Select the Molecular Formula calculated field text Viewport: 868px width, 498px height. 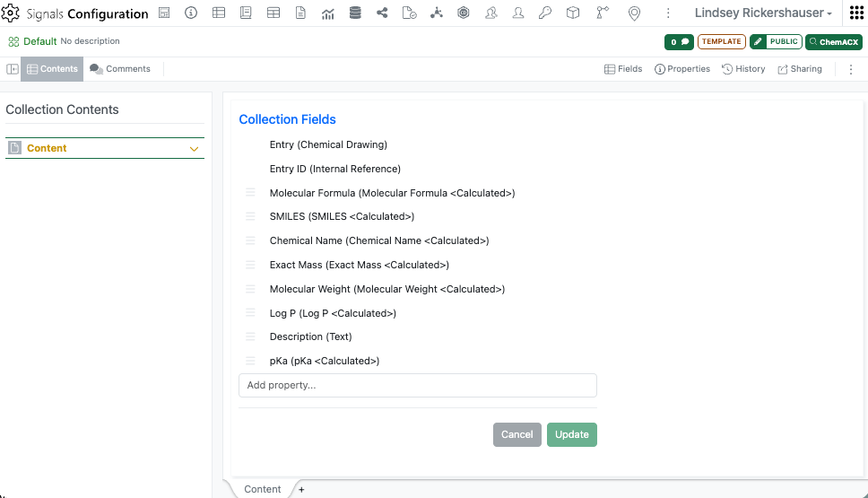point(392,193)
